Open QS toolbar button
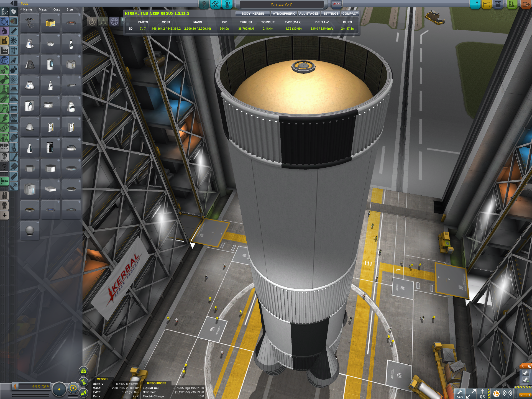Image resolution: width=532 pixels, height=399 pixels. pos(482,393)
